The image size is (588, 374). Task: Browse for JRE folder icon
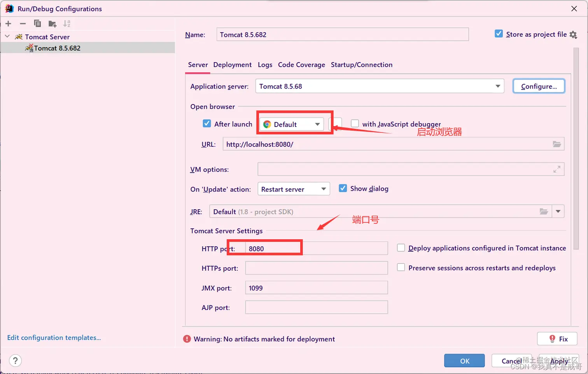point(544,212)
